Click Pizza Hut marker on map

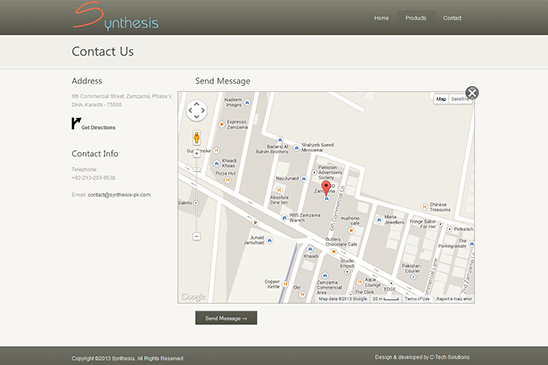[228, 180]
